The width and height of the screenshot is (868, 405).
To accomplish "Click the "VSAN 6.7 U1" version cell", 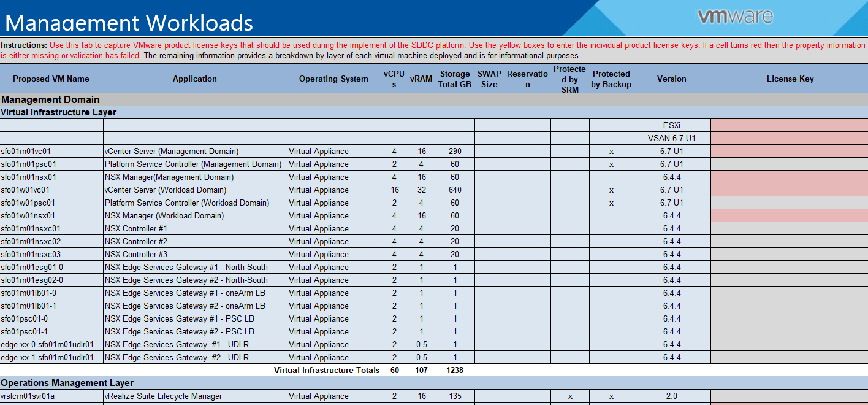I will (672, 138).
